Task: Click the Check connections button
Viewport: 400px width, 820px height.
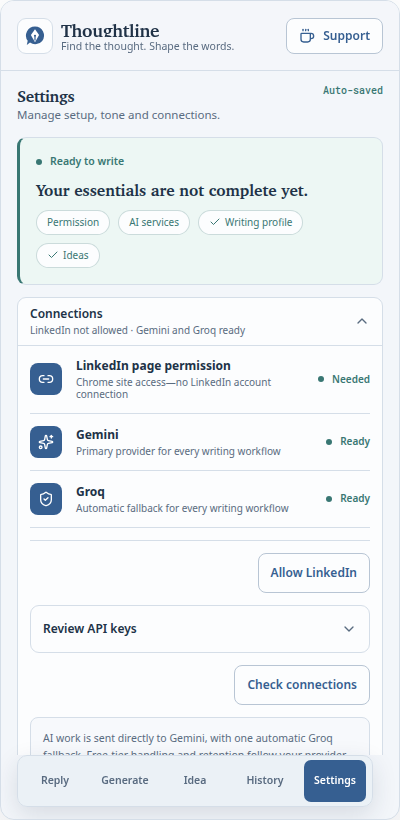Action: (x=302, y=685)
